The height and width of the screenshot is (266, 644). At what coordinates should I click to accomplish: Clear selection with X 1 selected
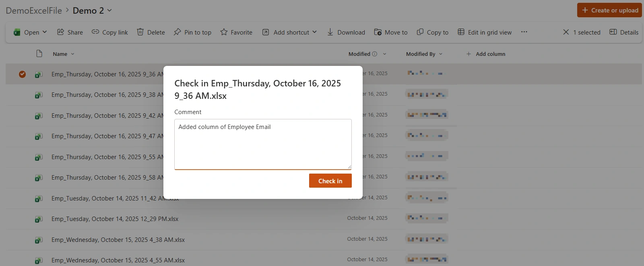click(582, 32)
